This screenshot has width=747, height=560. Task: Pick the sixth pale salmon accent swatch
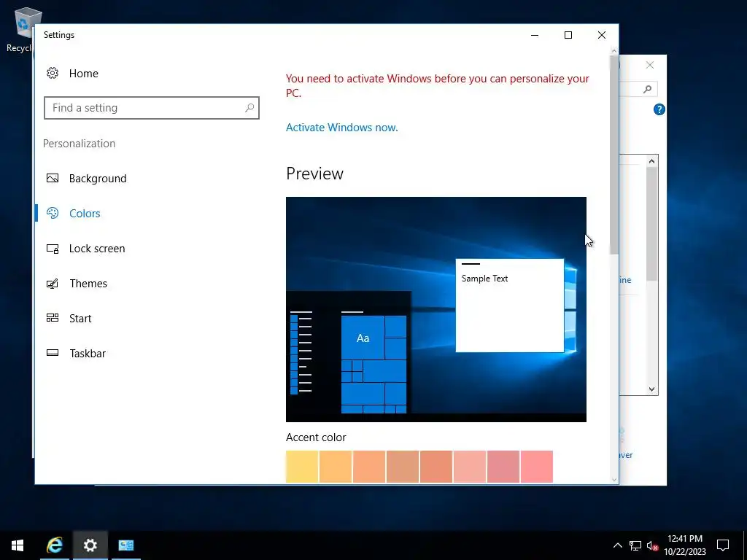tap(470, 467)
